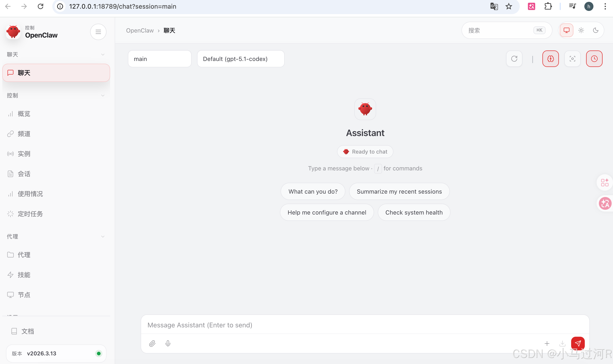Click the refresh chat icon button
Screen dimensions: 613x364
514,59
